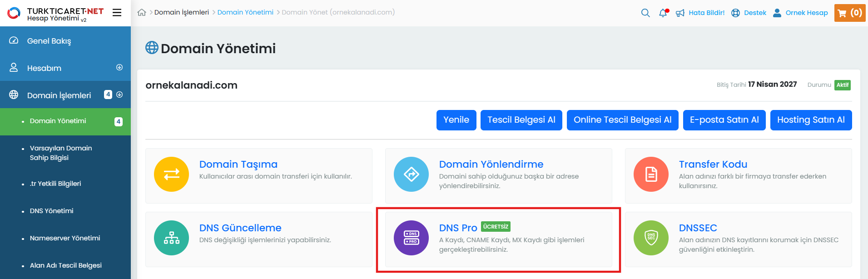
Task: Collapse the Domain İşlemleri section arrow
Action: pos(119,95)
